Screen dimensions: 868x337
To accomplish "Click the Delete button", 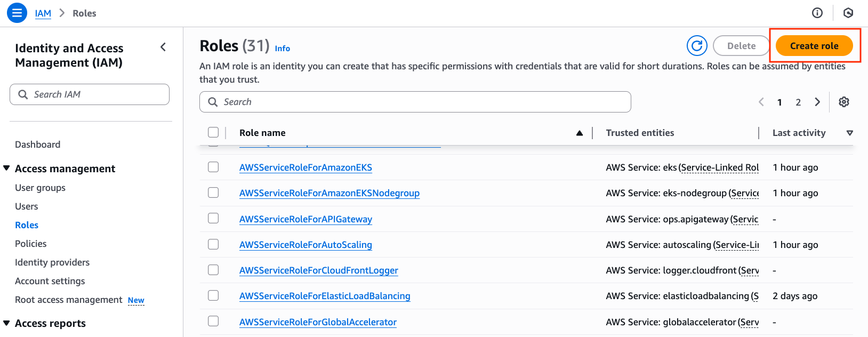I will pyautogui.click(x=741, y=46).
